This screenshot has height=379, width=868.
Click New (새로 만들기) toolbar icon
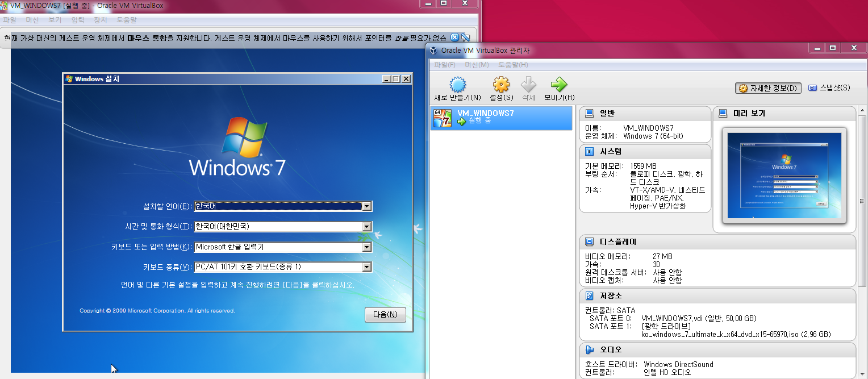pyautogui.click(x=458, y=85)
